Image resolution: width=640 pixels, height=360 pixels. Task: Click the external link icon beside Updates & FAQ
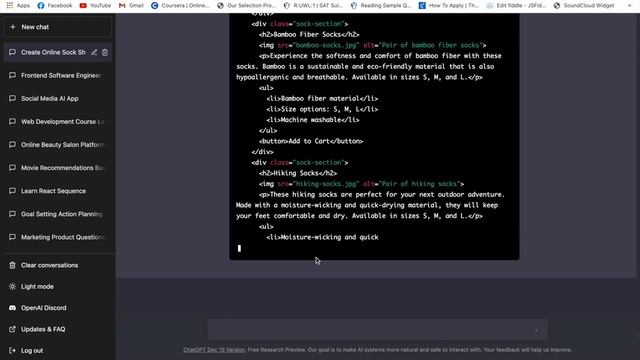point(12,329)
